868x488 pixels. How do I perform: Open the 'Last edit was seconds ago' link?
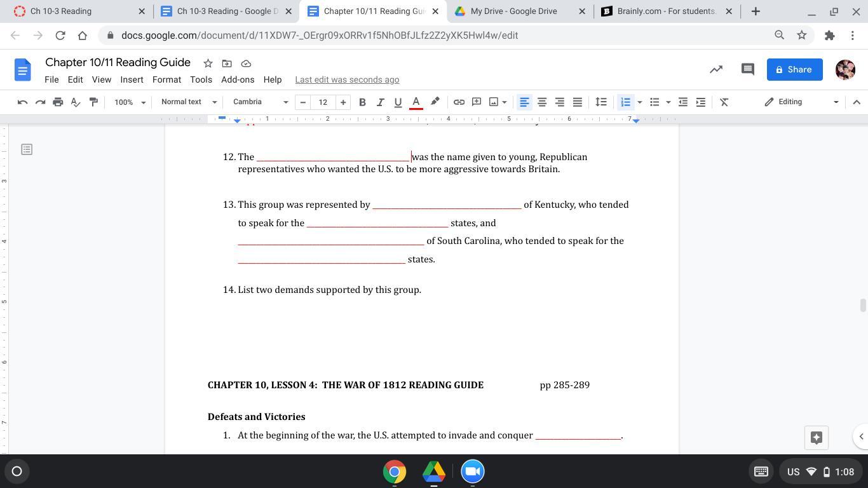[x=347, y=79]
